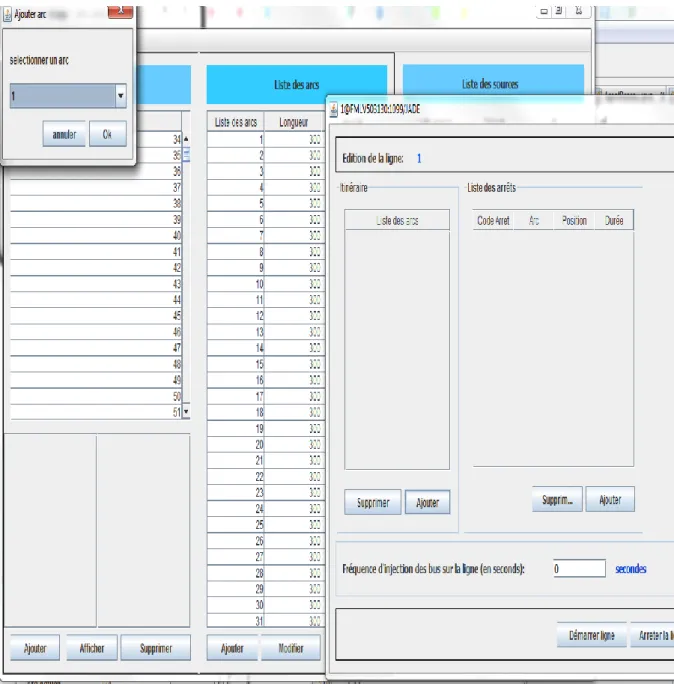The image size is (674, 684).
Task: Select row 37 in the left list
Action: coord(96,188)
